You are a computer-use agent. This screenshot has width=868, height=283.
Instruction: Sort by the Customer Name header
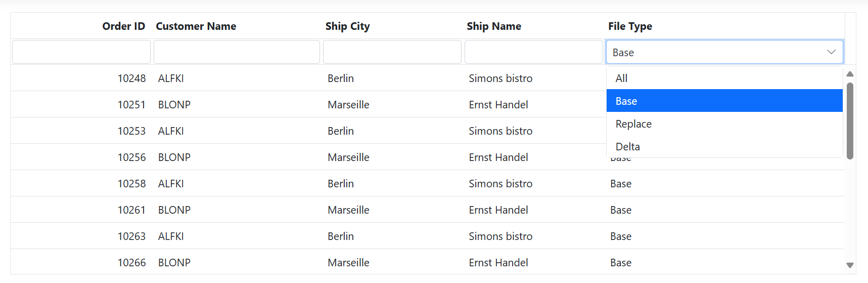[196, 26]
